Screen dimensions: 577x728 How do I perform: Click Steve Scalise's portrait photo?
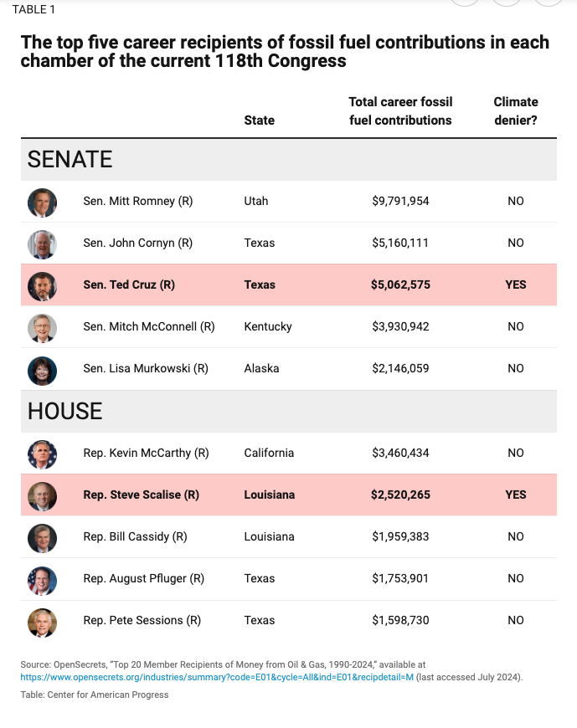tap(42, 495)
